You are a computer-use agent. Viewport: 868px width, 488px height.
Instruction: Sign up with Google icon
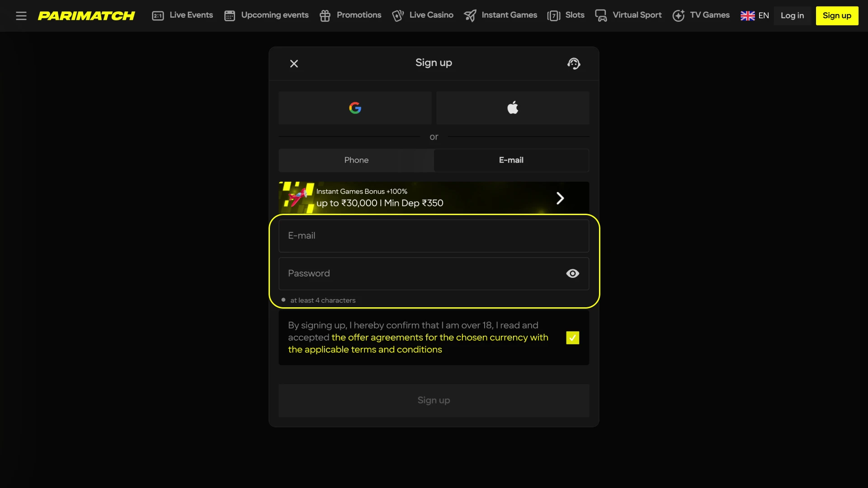[355, 108]
